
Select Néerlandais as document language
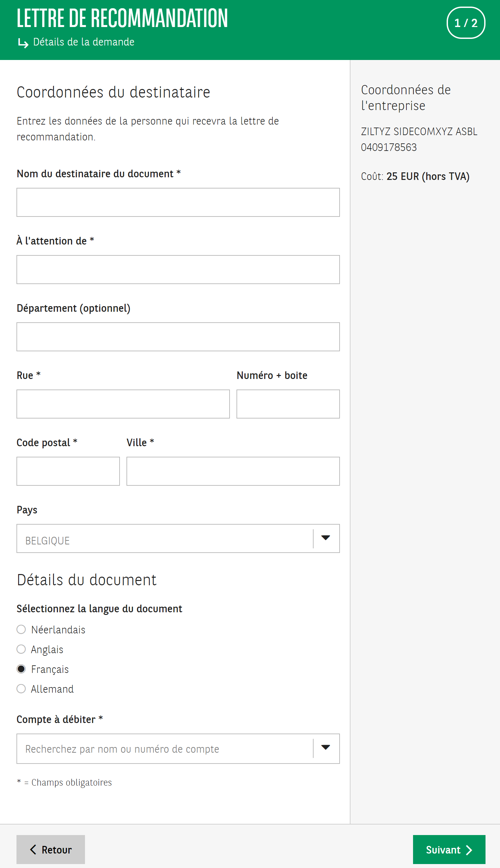point(21,629)
